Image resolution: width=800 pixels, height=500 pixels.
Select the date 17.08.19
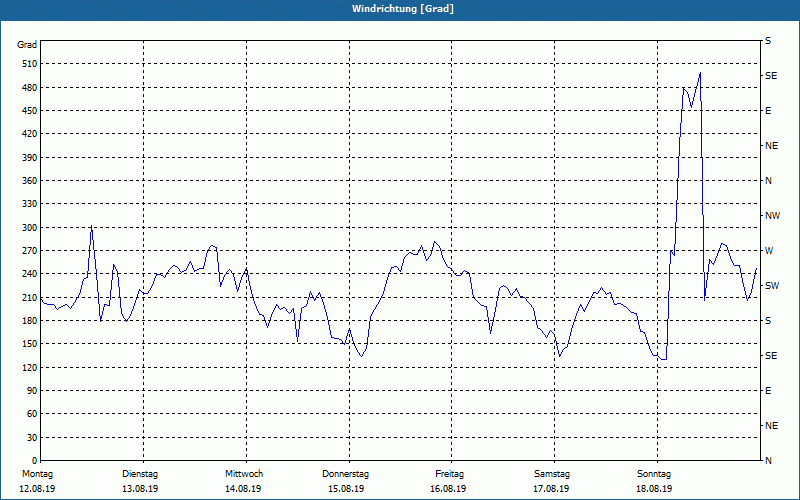[551, 489]
